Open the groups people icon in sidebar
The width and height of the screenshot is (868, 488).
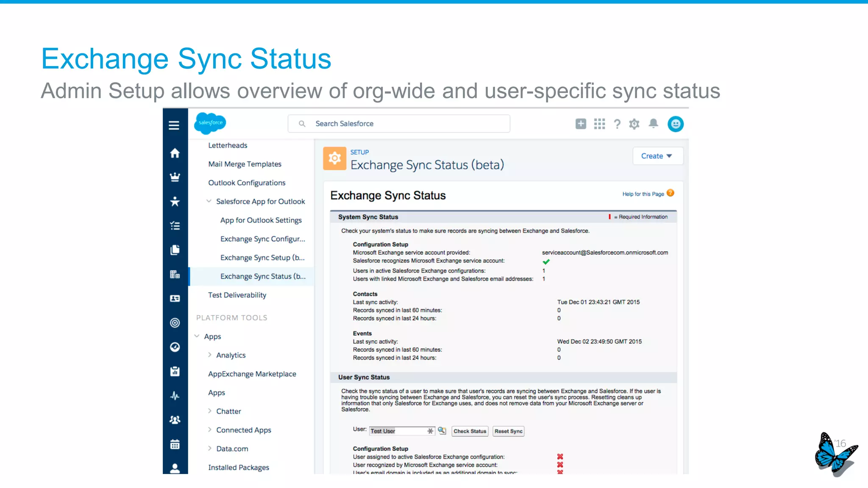[x=175, y=420]
